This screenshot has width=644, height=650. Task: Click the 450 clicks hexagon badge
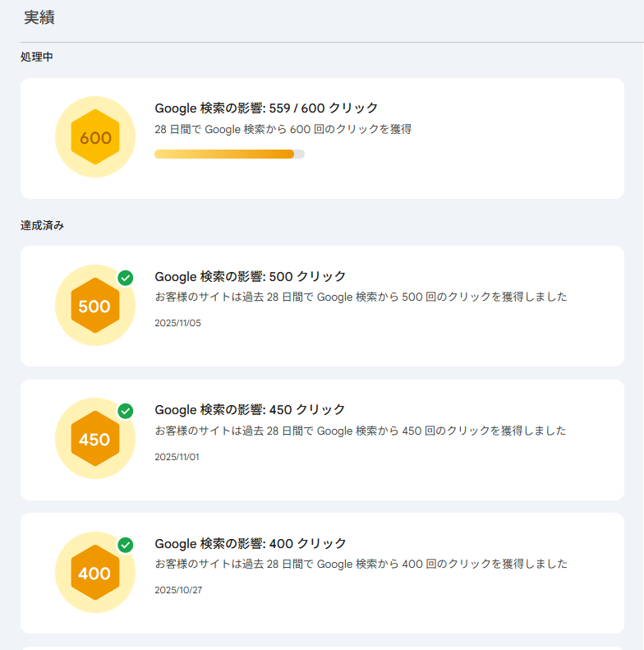click(95, 439)
